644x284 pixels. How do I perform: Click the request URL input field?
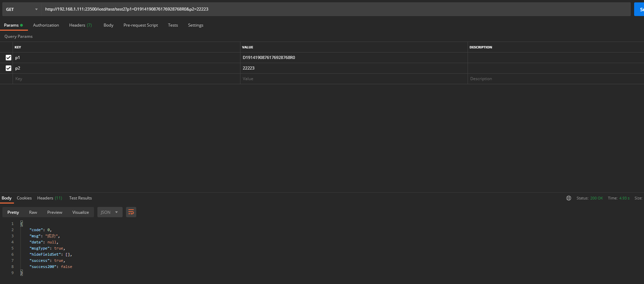pos(335,9)
